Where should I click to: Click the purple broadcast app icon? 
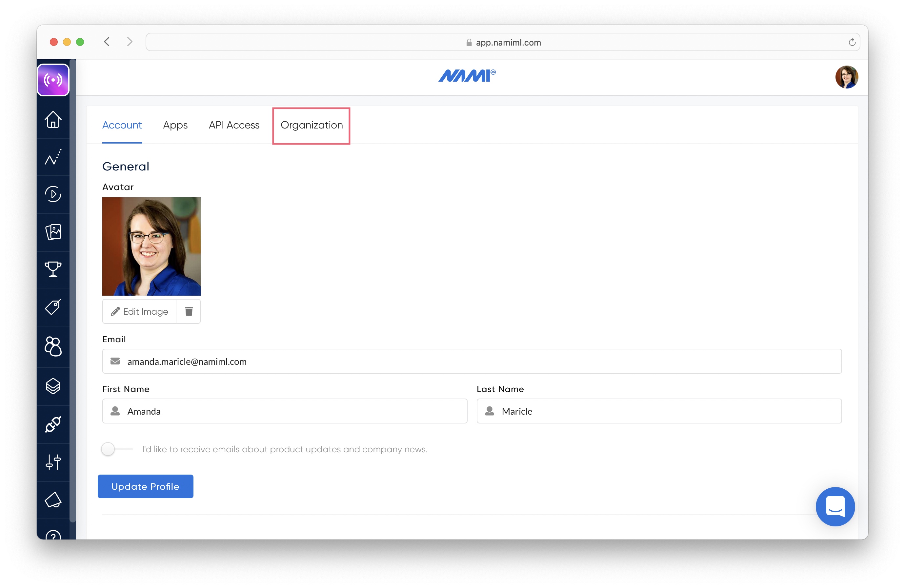click(x=53, y=80)
